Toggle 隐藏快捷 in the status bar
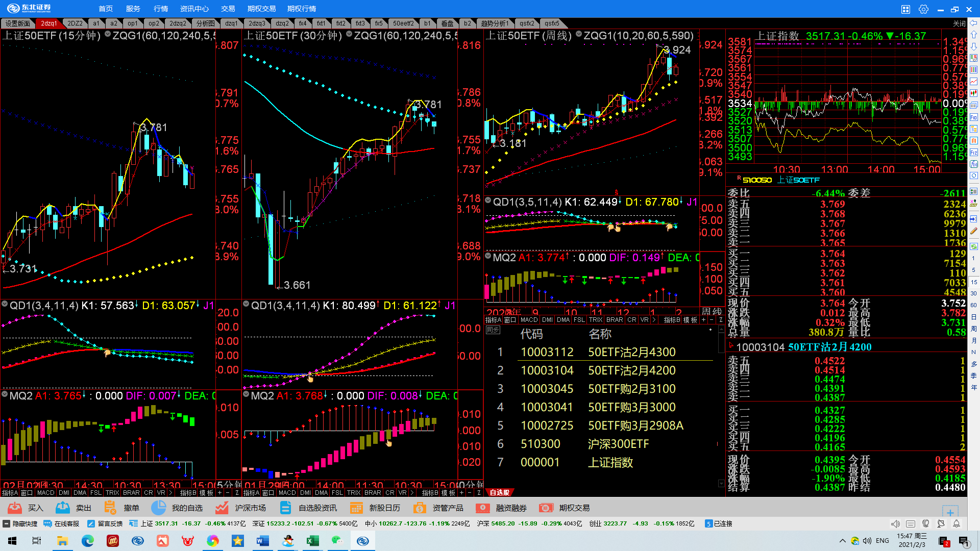This screenshot has height=551, width=980. coord(20,523)
